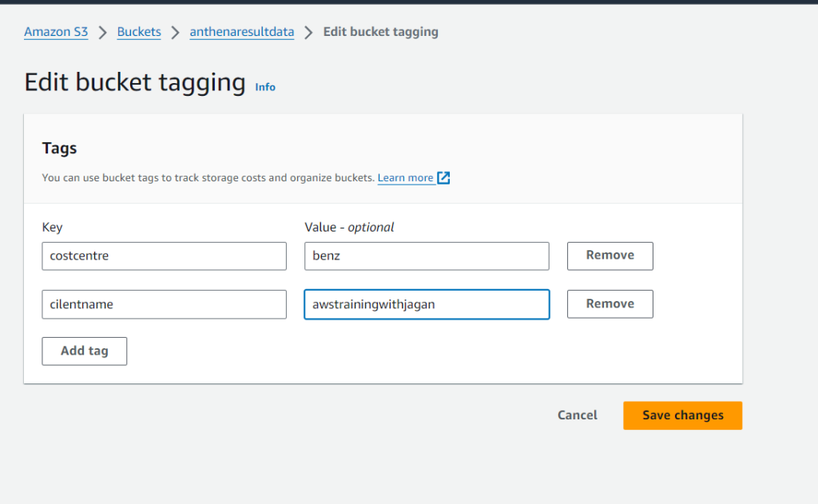Click the breadcrumb chevron after Buckets
Screen dimensions: 818x504
[x=175, y=33]
